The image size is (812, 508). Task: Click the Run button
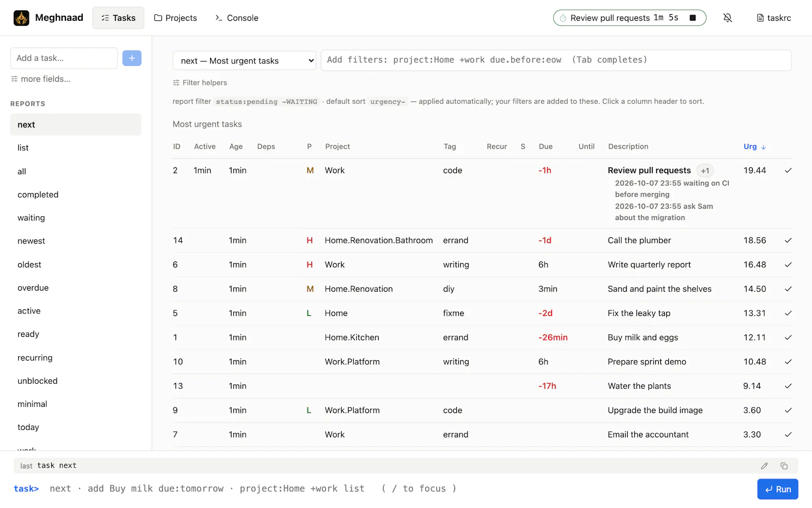click(x=777, y=489)
